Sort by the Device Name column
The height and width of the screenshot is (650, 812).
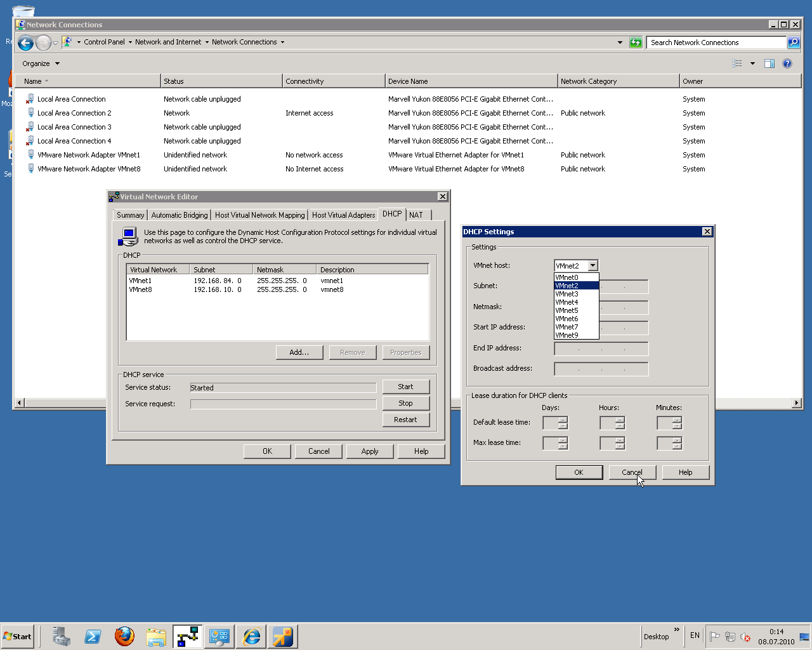(x=471, y=81)
